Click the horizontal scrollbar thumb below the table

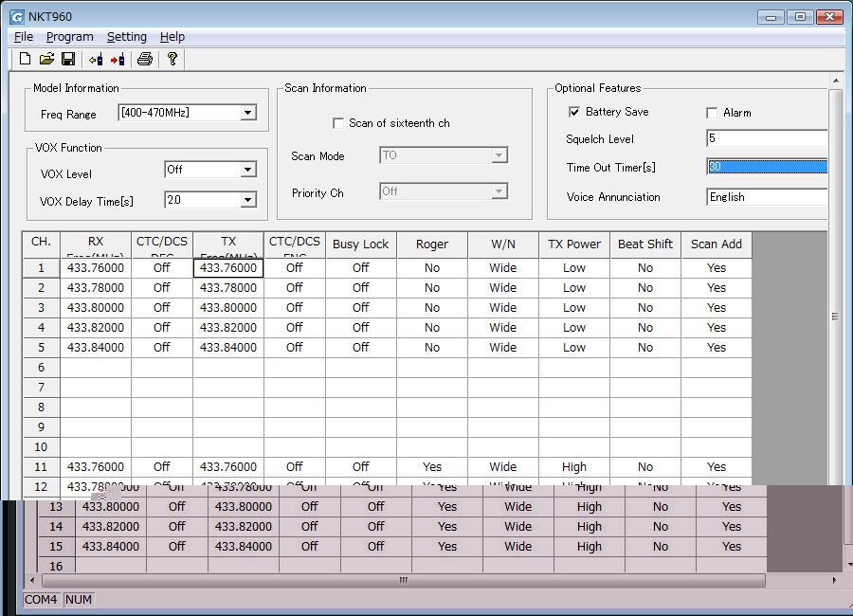click(x=403, y=580)
